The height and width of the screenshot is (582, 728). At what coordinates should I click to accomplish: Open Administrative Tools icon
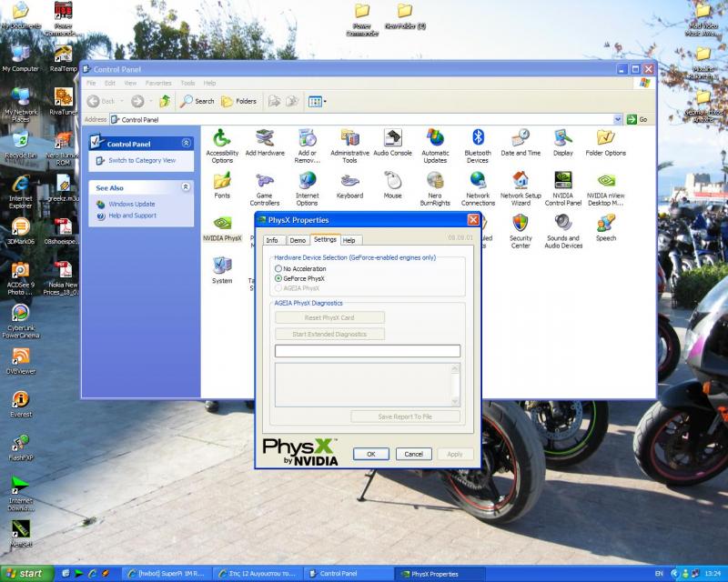349,145
